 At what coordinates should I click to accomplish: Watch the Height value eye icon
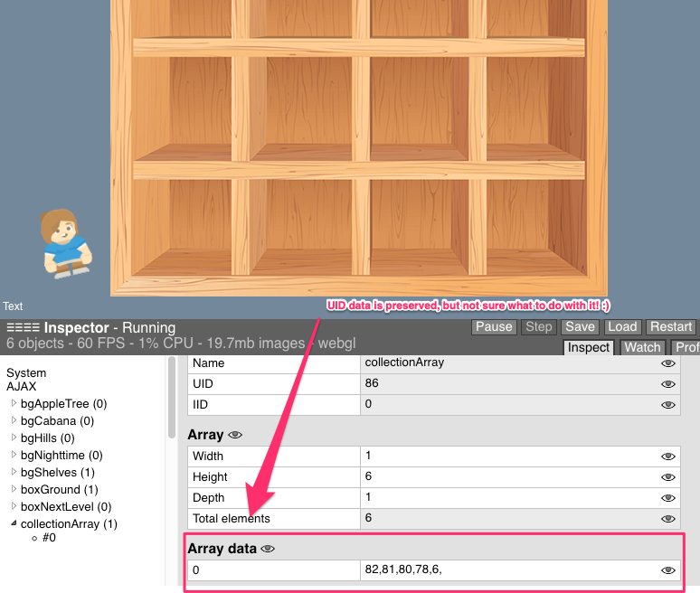[x=667, y=477]
